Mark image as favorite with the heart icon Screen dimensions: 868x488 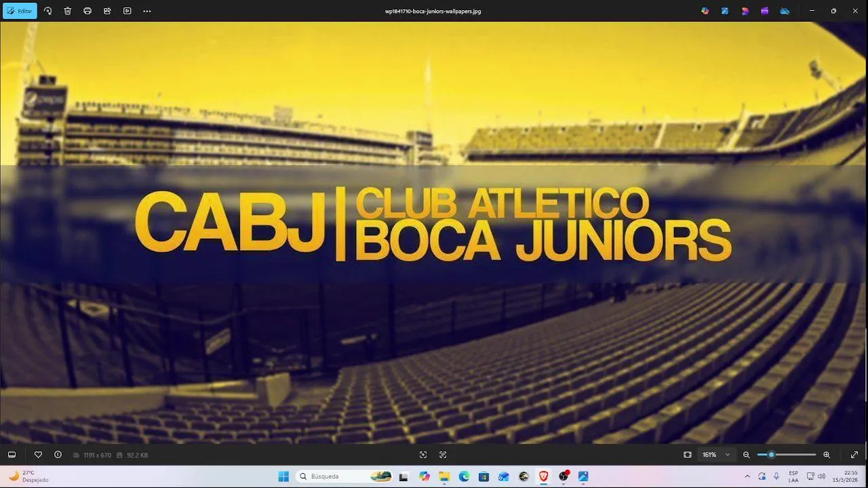[38, 455]
